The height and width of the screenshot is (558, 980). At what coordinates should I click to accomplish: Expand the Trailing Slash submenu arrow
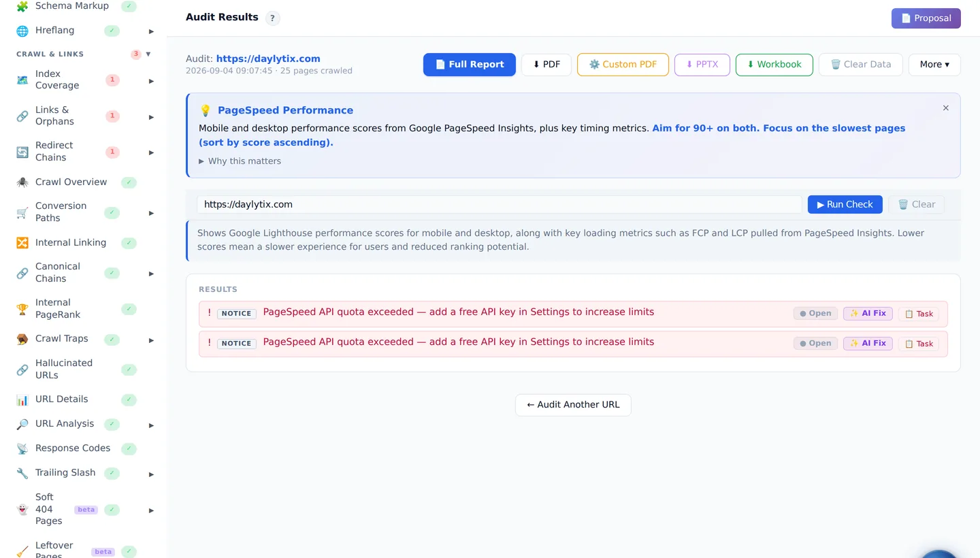[151, 474]
